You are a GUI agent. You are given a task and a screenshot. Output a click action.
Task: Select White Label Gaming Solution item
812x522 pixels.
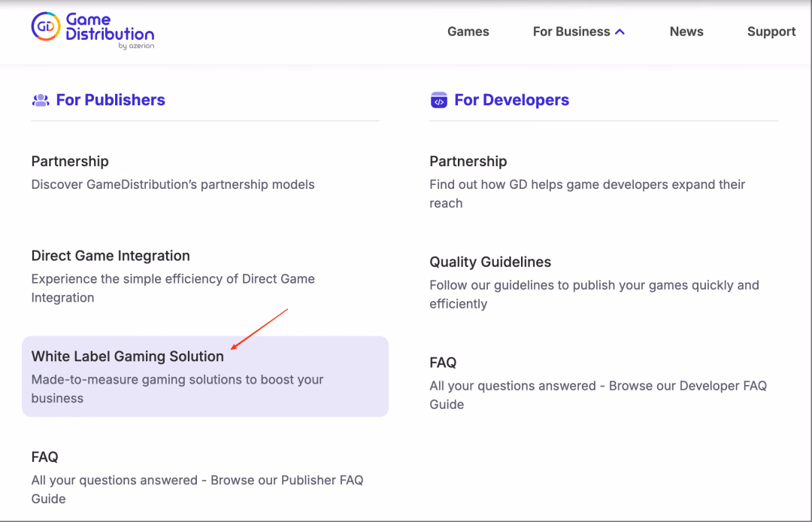tap(205, 377)
